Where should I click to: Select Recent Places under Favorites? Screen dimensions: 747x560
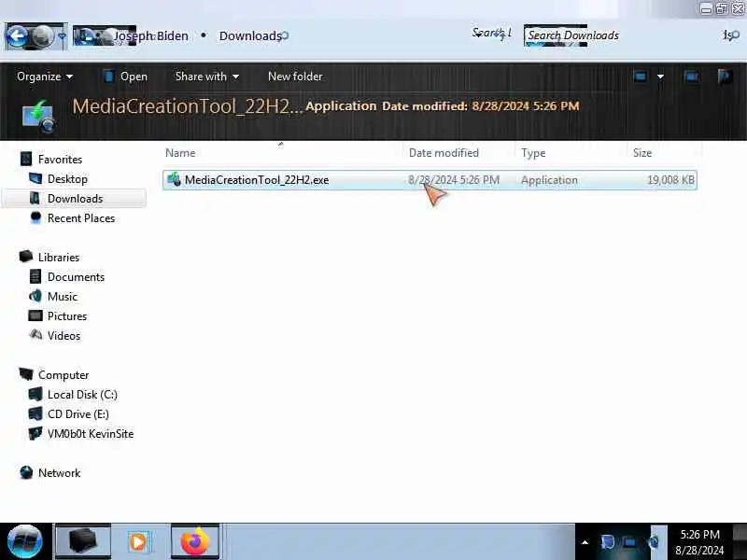click(81, 218)
